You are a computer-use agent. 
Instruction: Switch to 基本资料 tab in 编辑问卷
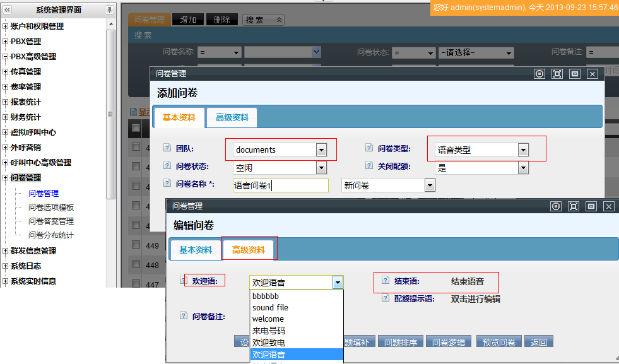196,250
